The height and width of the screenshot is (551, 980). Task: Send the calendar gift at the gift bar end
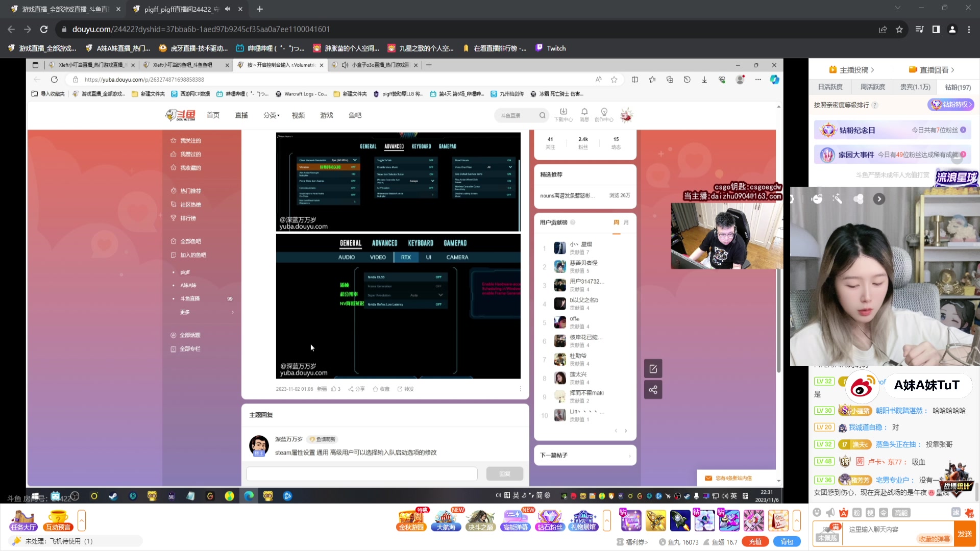pos(778,520)
